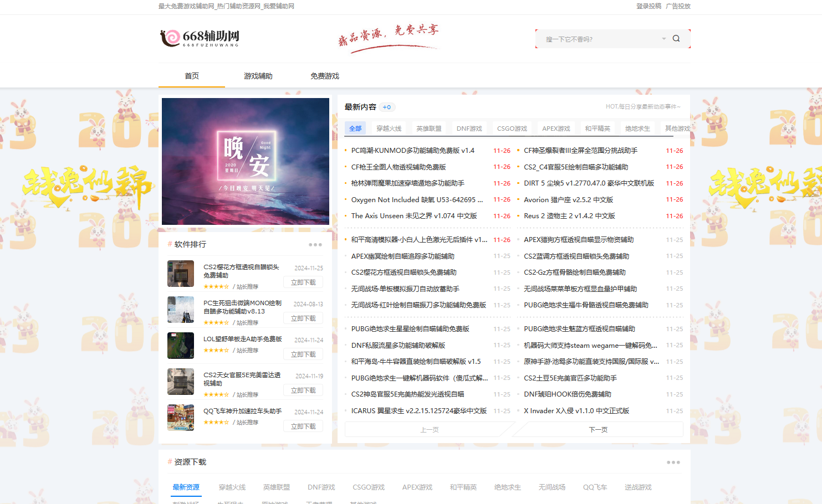Screen dimensions: 822x504
Task: Click 立即下载 for QQ飞车神升加速
Action: coord(303,426)
